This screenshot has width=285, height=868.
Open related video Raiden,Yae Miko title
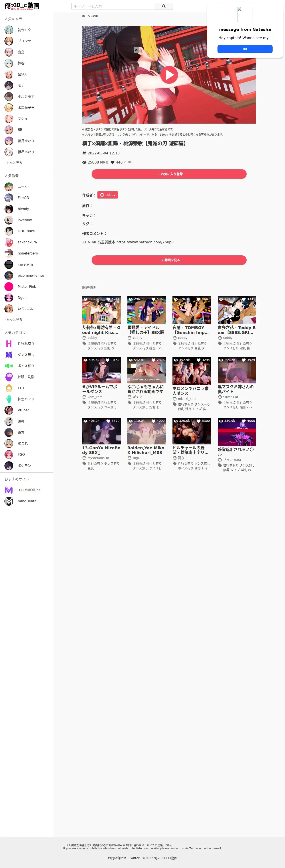click(146, 450)
